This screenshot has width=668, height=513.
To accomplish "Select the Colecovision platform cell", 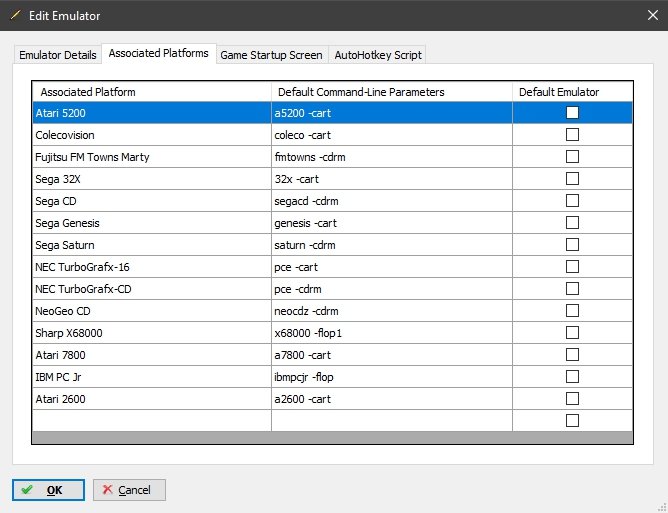I will click(x=152, y=135).
